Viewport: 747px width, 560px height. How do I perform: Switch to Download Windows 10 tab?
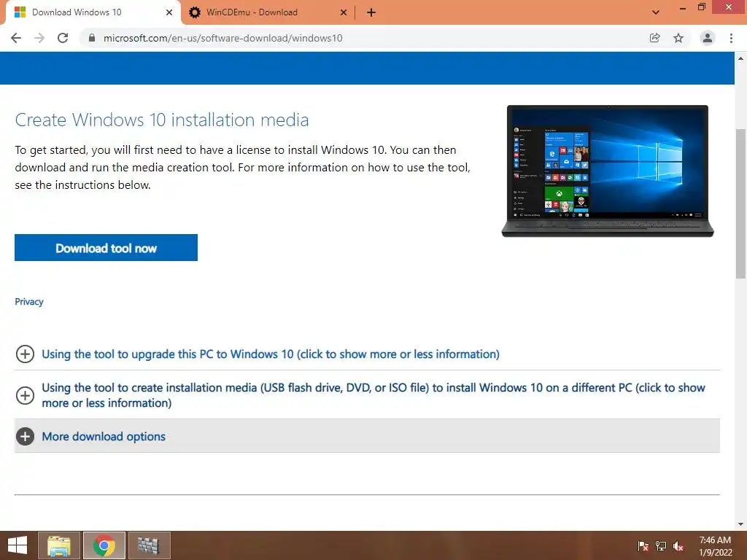[90, 12]
